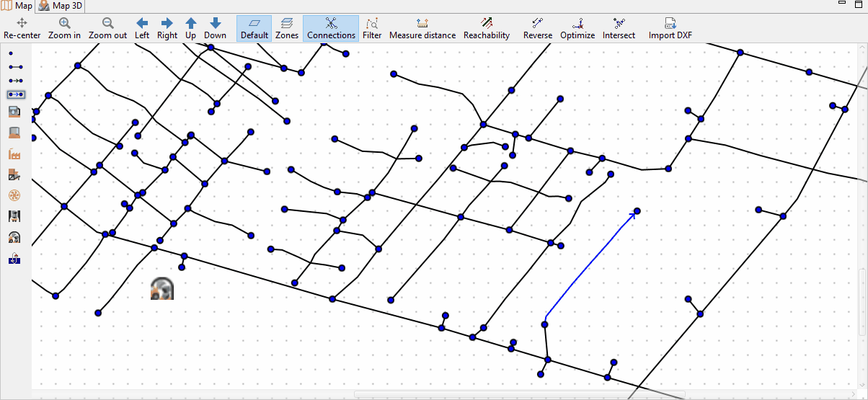
Task: Run the Optimize tool
Action: click(x=577, y=29)
